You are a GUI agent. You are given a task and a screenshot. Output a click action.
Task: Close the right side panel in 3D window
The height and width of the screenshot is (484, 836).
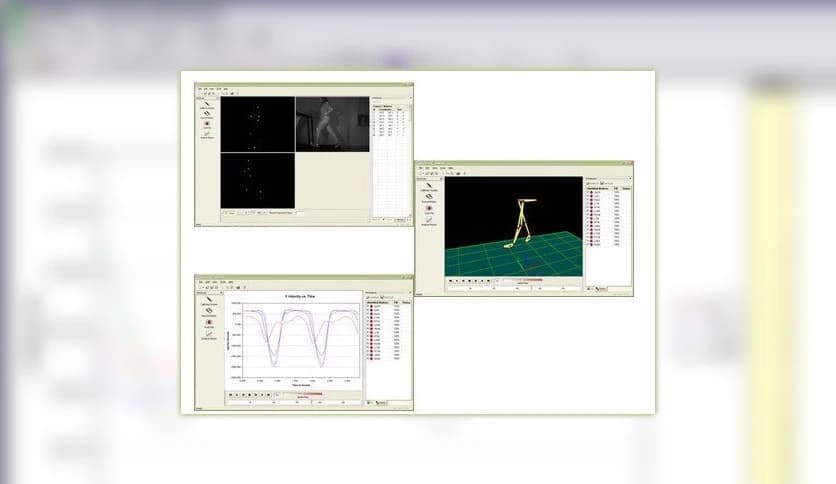coord(630,179)
